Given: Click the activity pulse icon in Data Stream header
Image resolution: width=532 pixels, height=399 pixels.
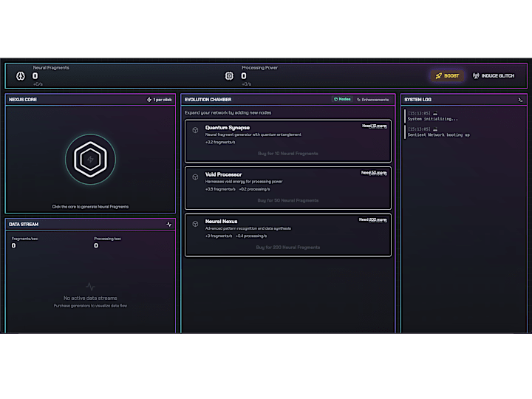Looking at the screenshot, I should click(x=169, y=225).
